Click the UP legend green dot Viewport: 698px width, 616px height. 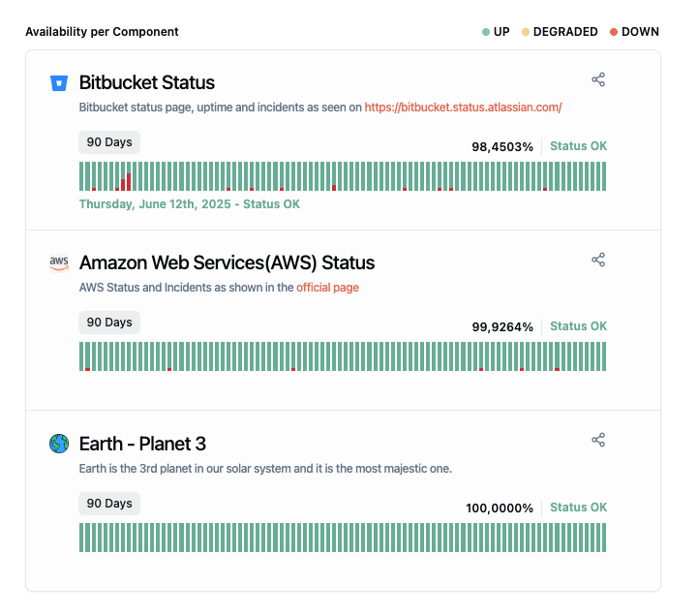[x=486, y=32]
